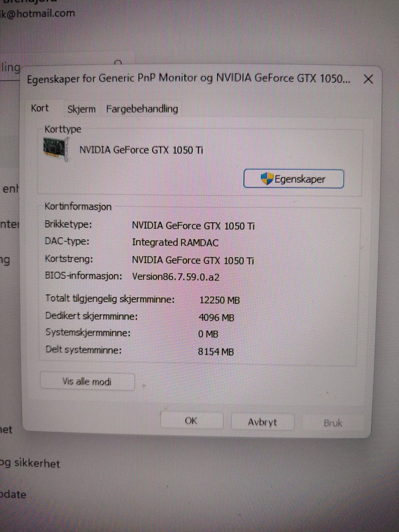Cancel with the Avbryt button

click(x=262, y=422)
